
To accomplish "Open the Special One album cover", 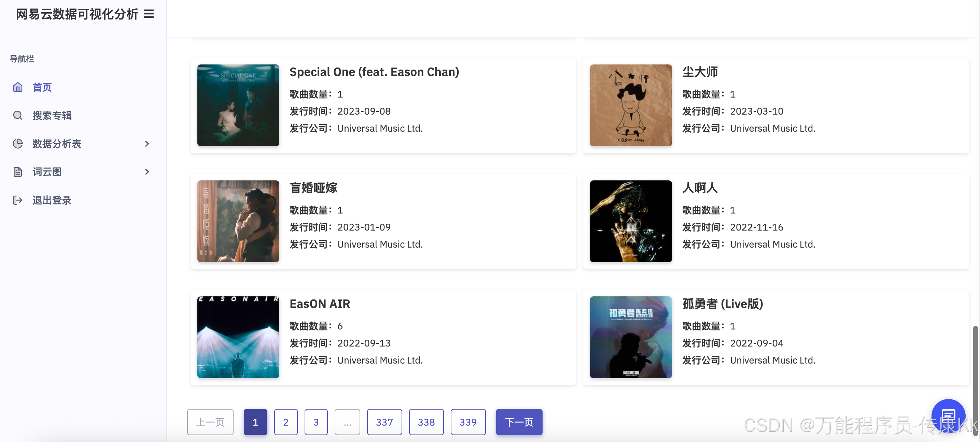I will [238, 105].
